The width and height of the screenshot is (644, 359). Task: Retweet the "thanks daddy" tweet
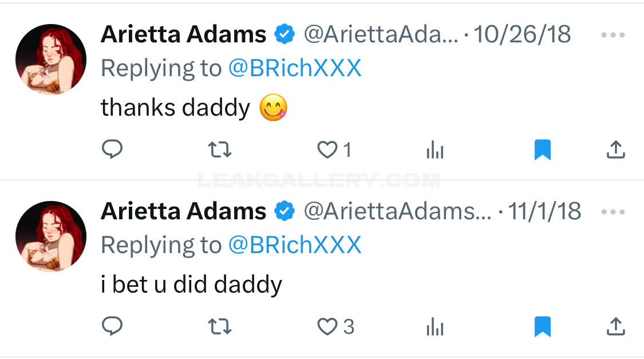[x=220, y=150]
